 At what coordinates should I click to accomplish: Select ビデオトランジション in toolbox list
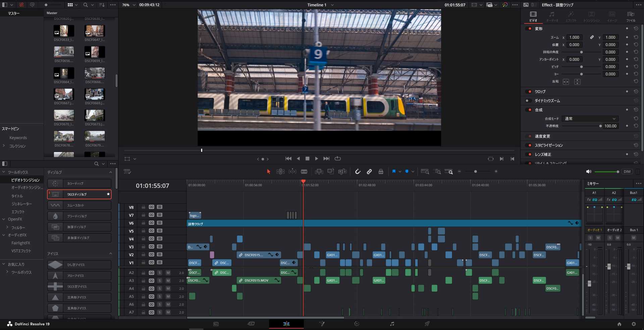click(x=25, y=180)
